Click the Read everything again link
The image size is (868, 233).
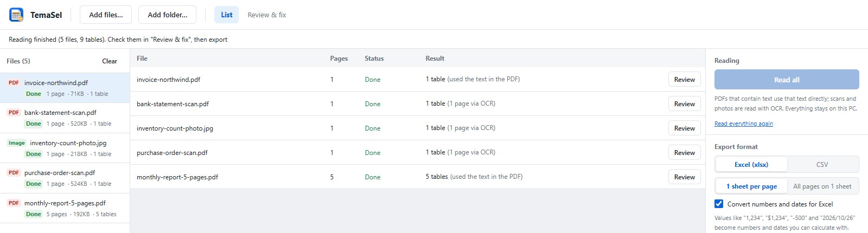744,124
